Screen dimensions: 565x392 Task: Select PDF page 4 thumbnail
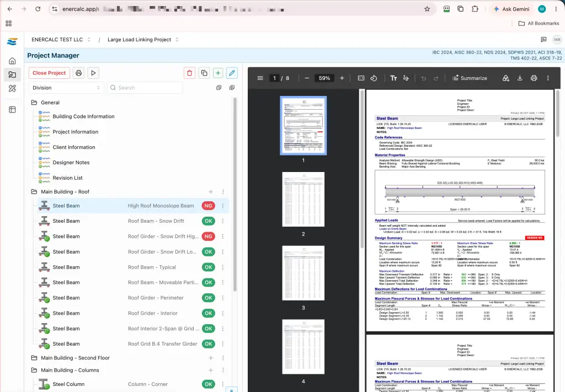[303, 347]
